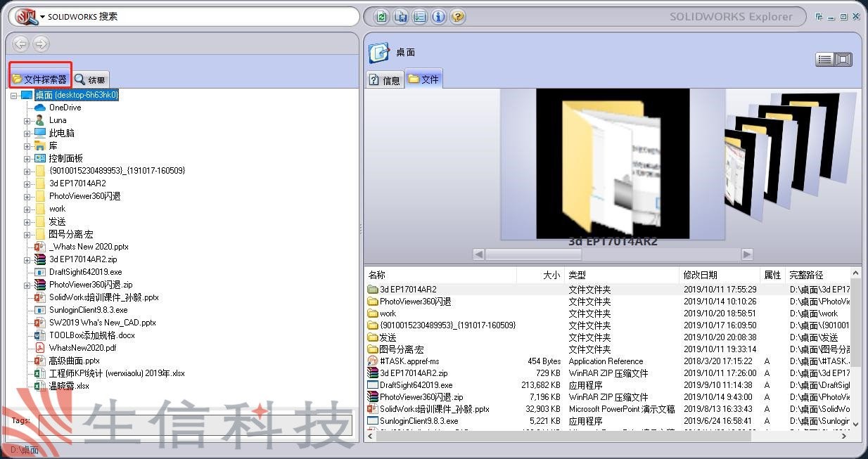Expand the work folder node in tree
The image size is (868, 459).
(x=27, y=209)
